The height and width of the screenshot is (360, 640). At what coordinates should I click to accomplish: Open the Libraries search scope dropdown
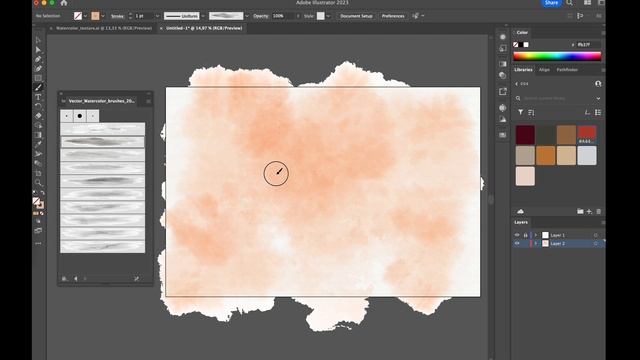(x=598, y=98)
